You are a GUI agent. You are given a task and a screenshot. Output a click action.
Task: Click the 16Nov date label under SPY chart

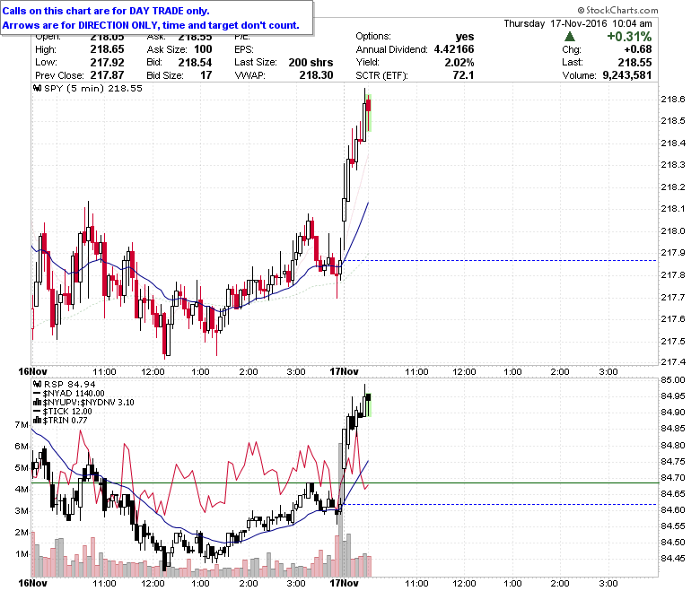(x=32, y=371)
